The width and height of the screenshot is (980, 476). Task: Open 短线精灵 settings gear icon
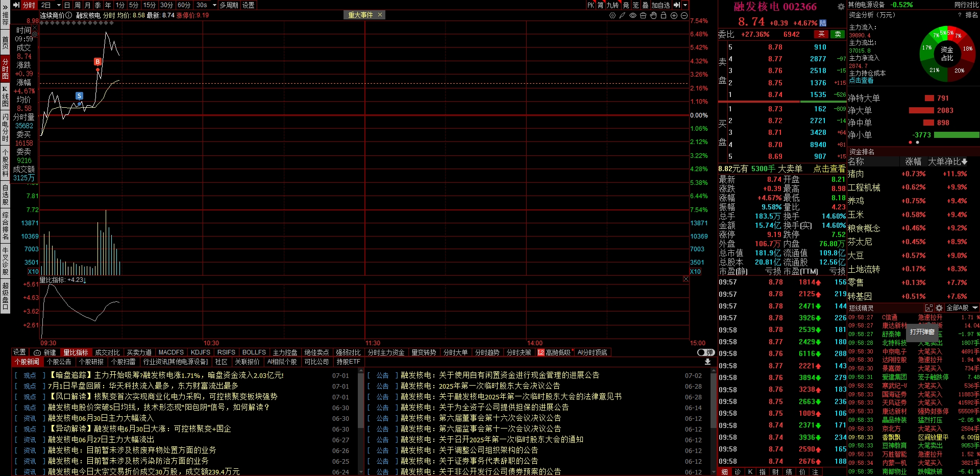click(x=939, y=308)
